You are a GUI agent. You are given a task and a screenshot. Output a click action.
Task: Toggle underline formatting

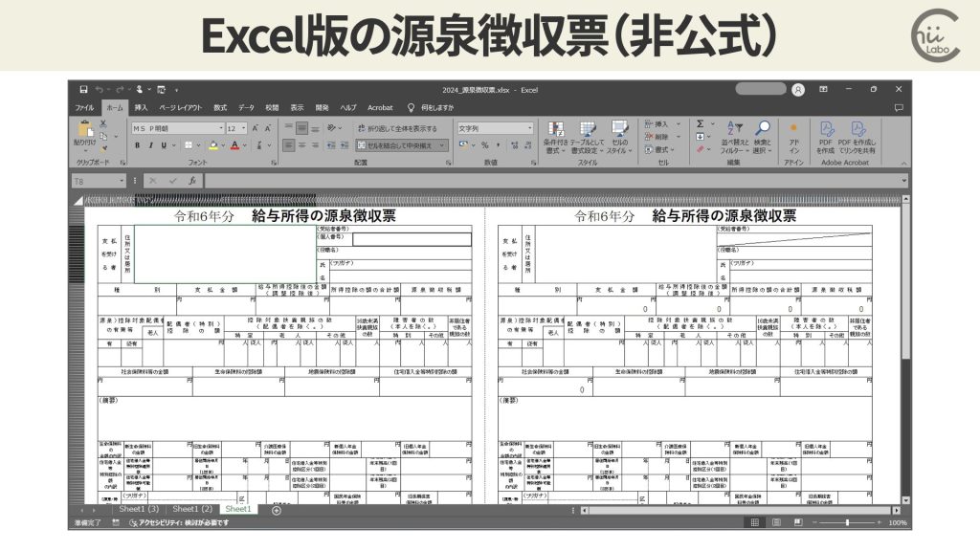click(164, 145)
